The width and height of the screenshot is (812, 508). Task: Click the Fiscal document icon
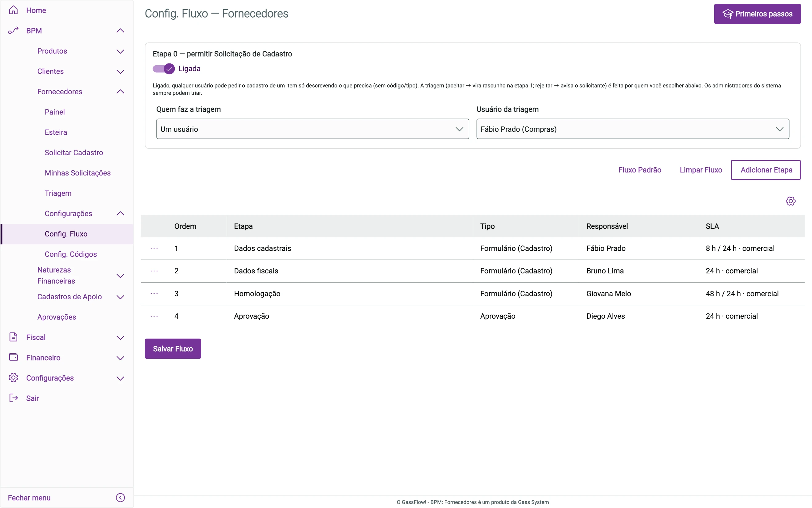14,337
